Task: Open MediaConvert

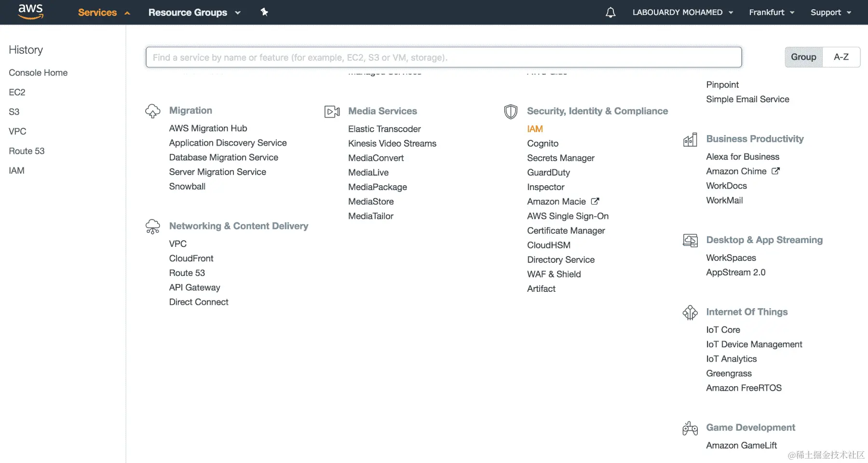Action: [376, 158]
